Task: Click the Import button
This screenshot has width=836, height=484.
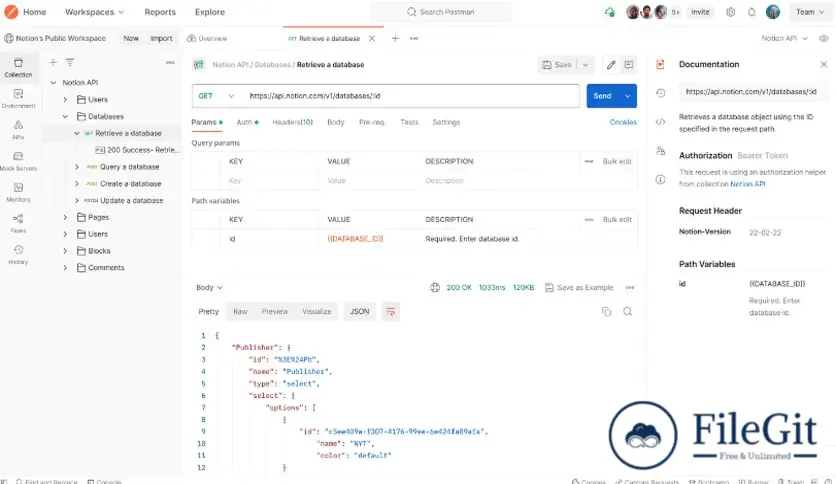Action: [x=161, y=38]
